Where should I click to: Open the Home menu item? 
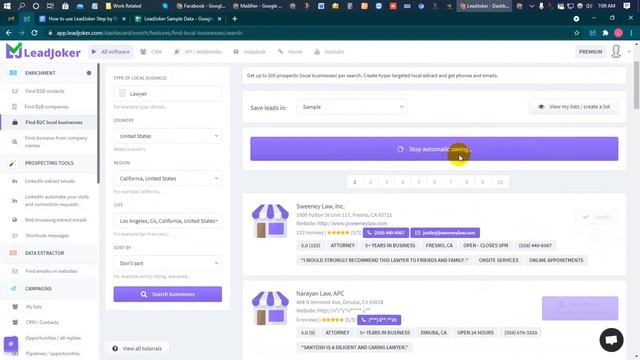pos(290,52)
